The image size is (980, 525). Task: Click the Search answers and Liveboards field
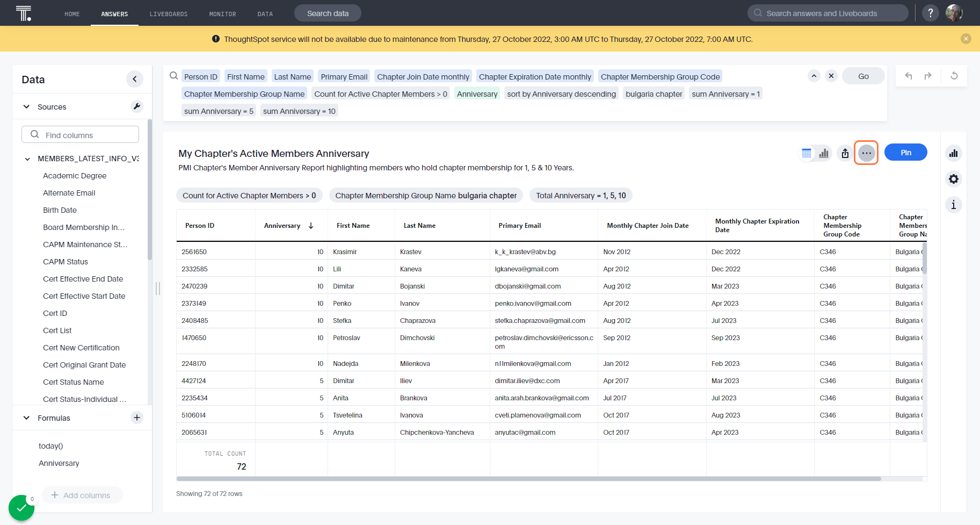click(827, 13)
